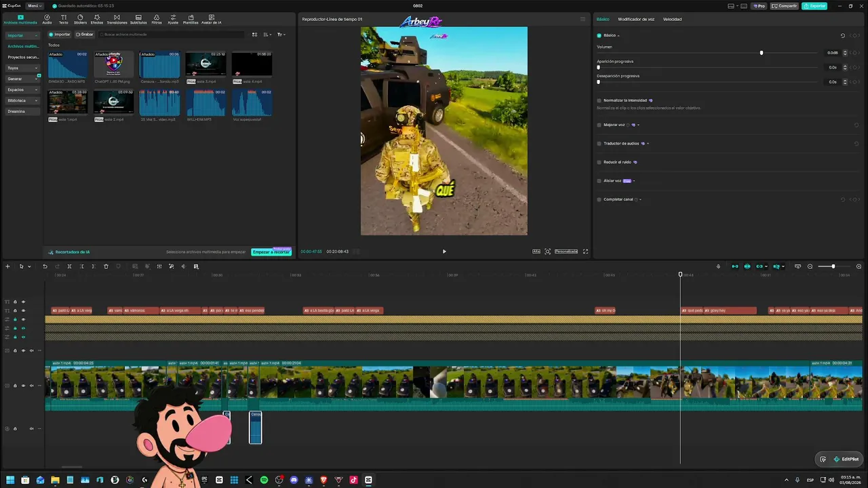Open the Plantillas panel

191,19
